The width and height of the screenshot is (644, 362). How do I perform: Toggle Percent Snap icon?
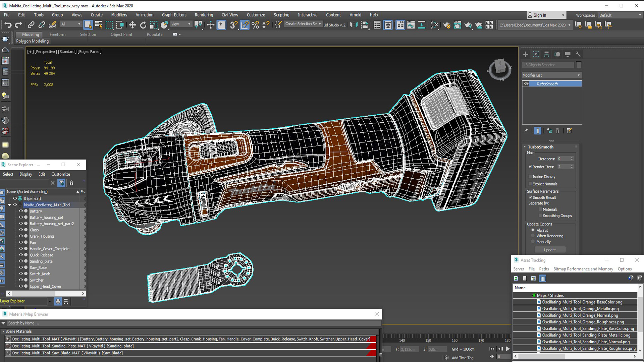click(x=255, y=25)
